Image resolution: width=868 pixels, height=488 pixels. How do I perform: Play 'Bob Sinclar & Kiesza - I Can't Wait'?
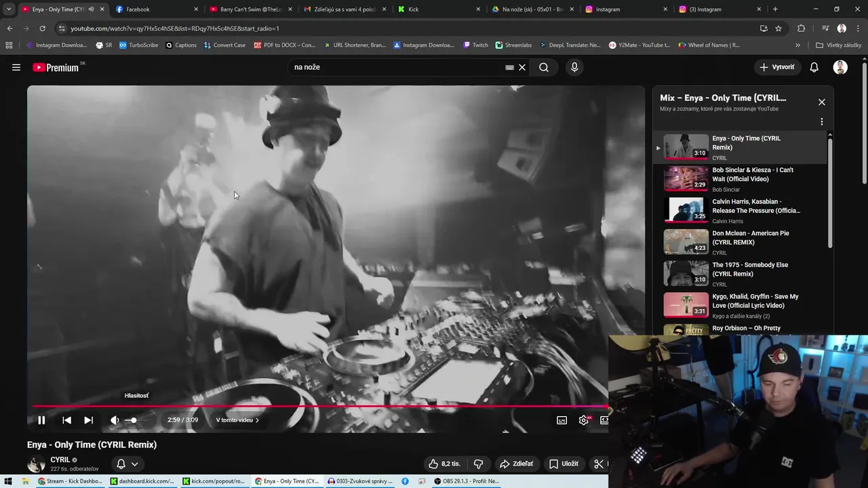click(741, 179)
